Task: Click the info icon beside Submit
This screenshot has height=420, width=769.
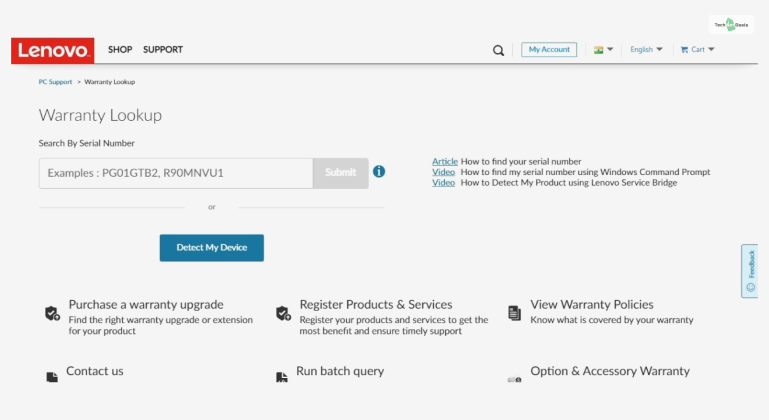Action: point(379,172)
